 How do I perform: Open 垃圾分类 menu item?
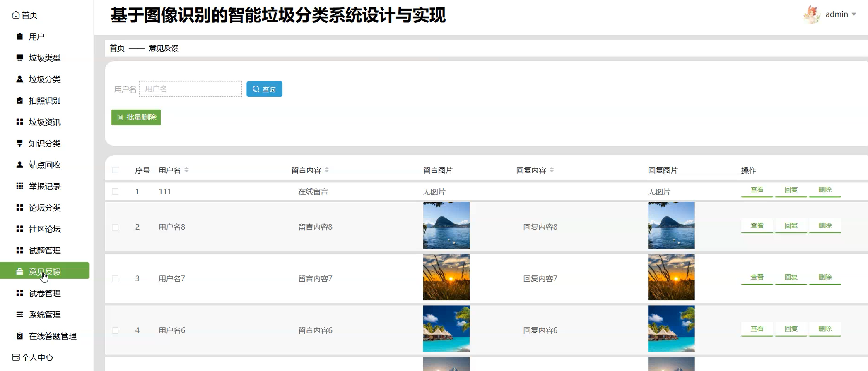[x=45, y=79]
